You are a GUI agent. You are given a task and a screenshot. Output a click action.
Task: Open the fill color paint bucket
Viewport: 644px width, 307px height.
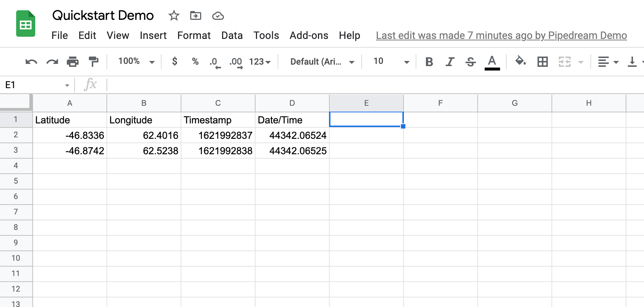pyautogui.click(x=520, y=61)
